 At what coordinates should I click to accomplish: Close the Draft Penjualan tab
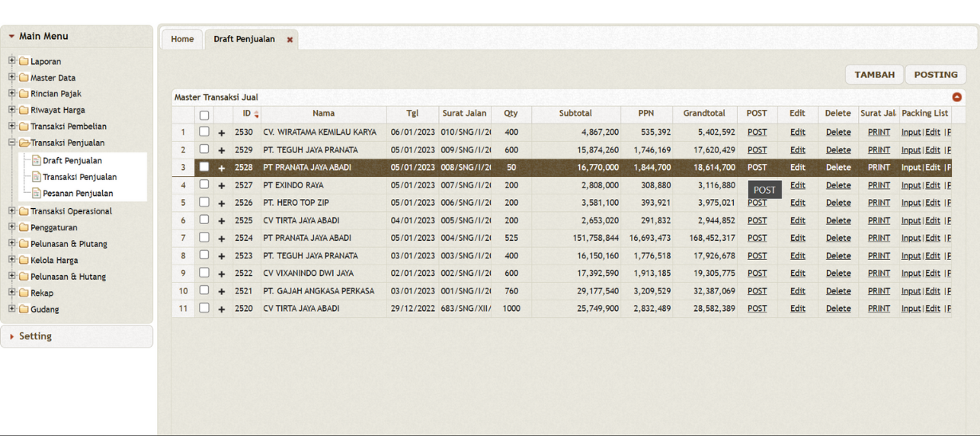(x=290, y=40)
